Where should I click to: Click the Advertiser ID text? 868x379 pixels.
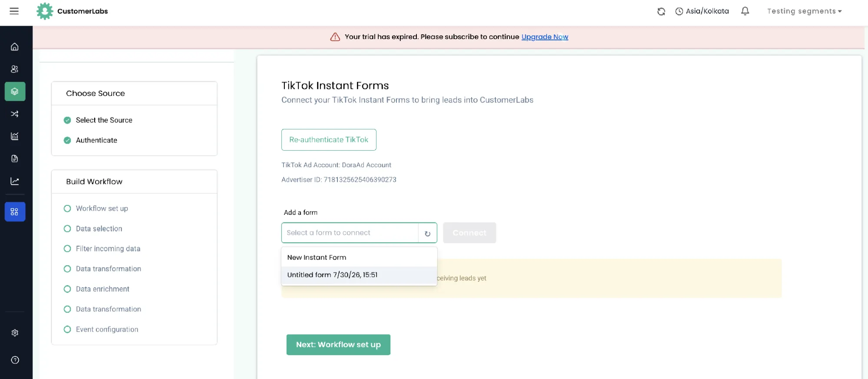[x=339, y=180]
